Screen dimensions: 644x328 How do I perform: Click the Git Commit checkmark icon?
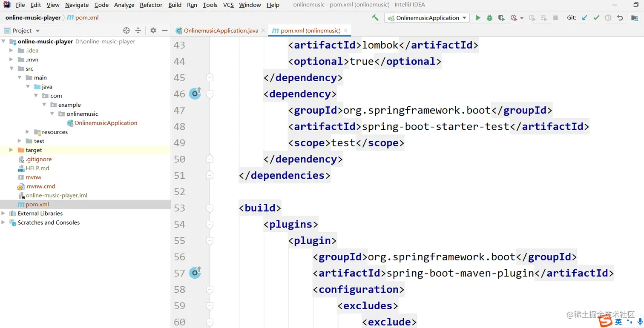[x=596, y=18]
